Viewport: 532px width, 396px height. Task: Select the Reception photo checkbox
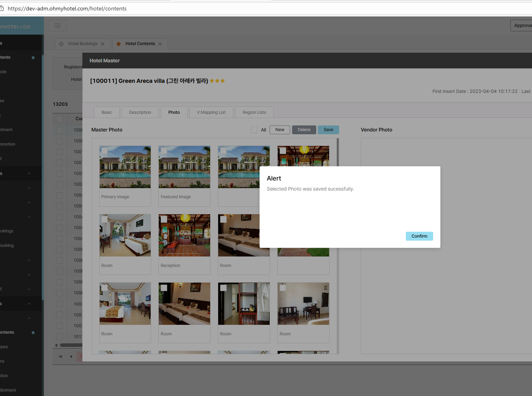pyautogui.click(x=164, y=219)
